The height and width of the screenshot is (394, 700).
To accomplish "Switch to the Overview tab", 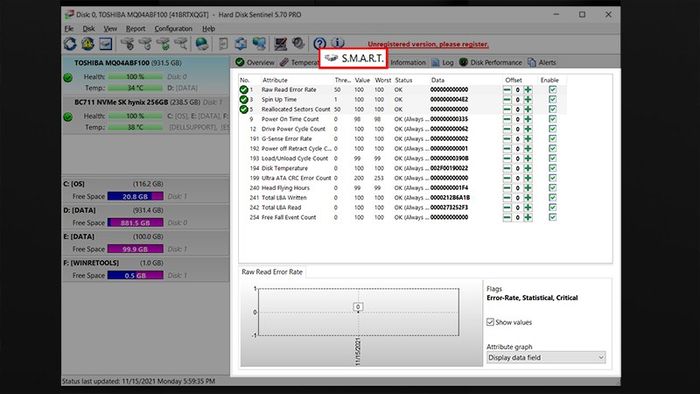I will click(255, 62).
